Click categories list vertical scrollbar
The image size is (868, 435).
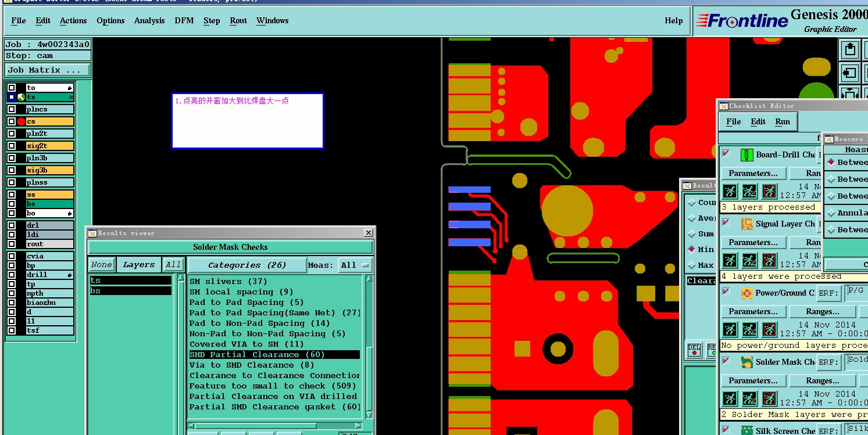coord(369,347)
